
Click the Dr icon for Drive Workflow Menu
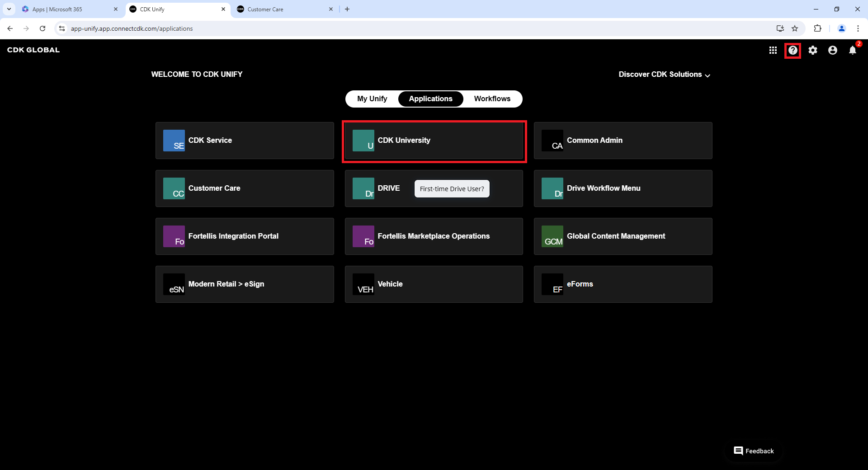click(x=552, y=188)
